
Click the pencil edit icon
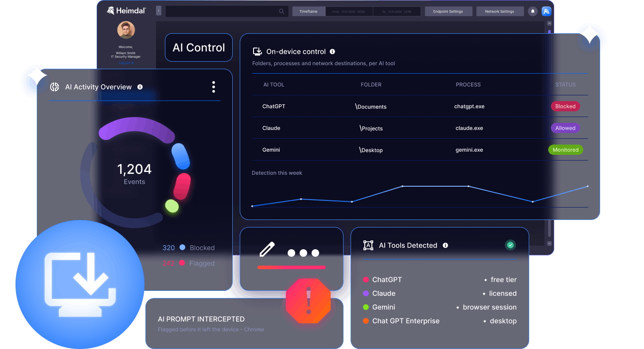[267, 249]
